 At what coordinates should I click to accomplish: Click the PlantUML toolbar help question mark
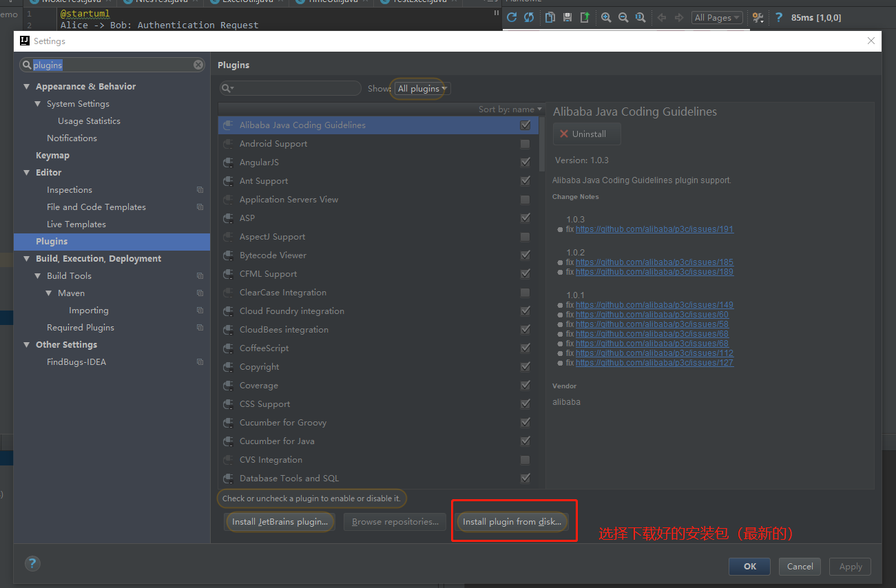pyautogui.click(x=778, y=17)
